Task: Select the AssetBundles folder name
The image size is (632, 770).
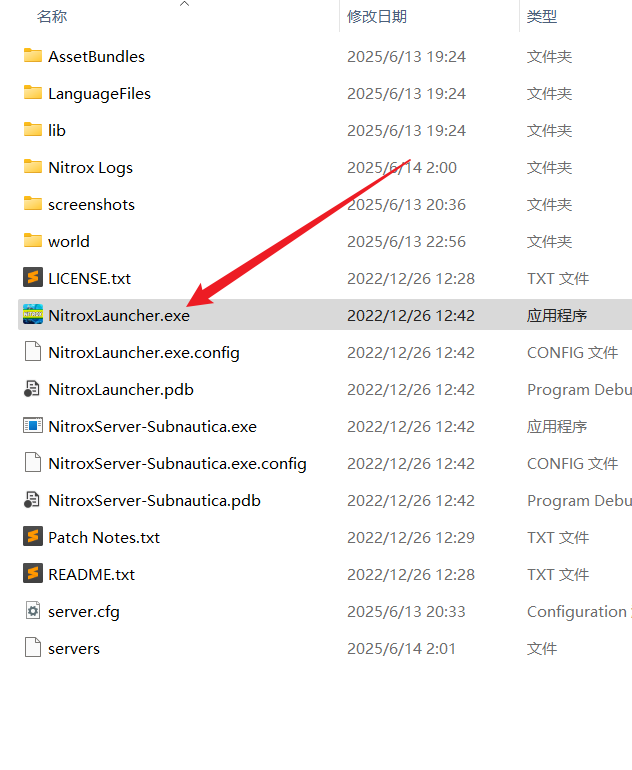Action: pos(96,56)
